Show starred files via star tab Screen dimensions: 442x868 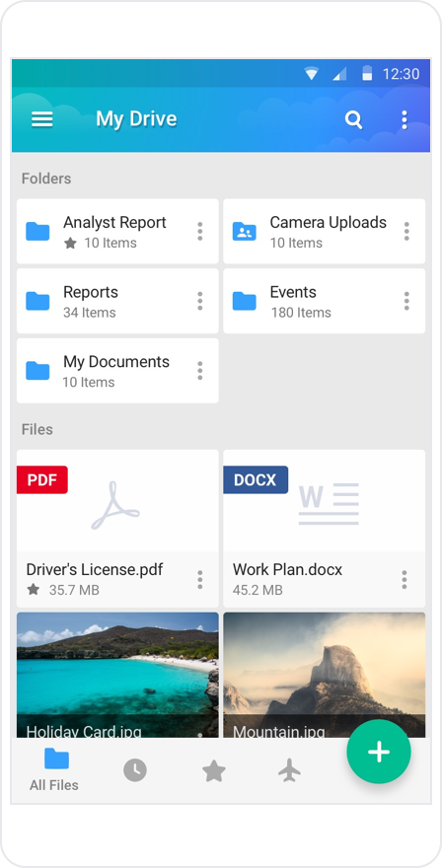click(214, 770)
